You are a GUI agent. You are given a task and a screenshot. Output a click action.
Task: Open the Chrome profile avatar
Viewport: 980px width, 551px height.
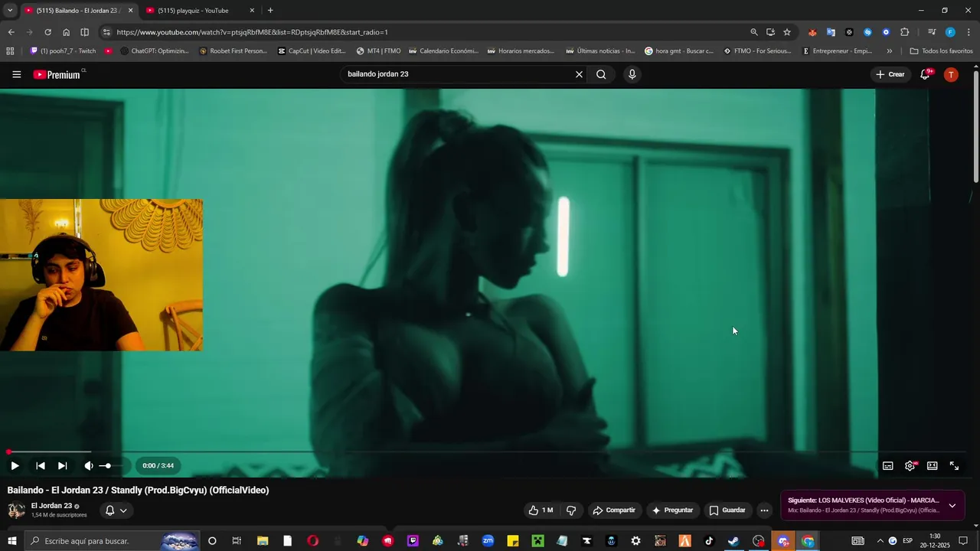[x=950, y=32]
